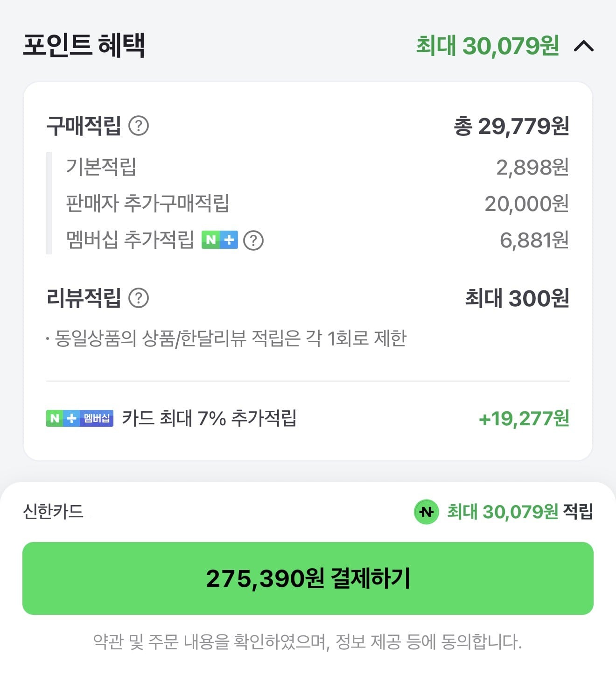
Task: Tap the green N Pay coin icon
Action: [426, 512]
